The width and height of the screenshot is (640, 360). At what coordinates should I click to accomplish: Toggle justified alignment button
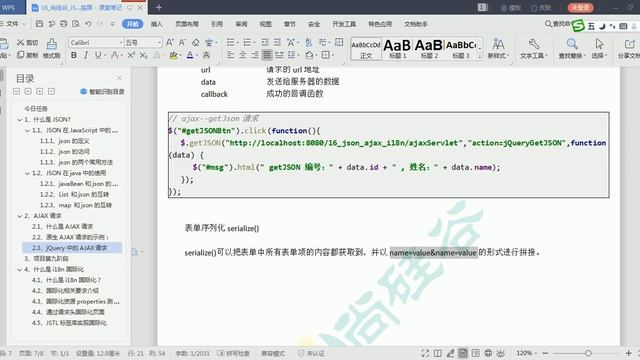[267, 55]
